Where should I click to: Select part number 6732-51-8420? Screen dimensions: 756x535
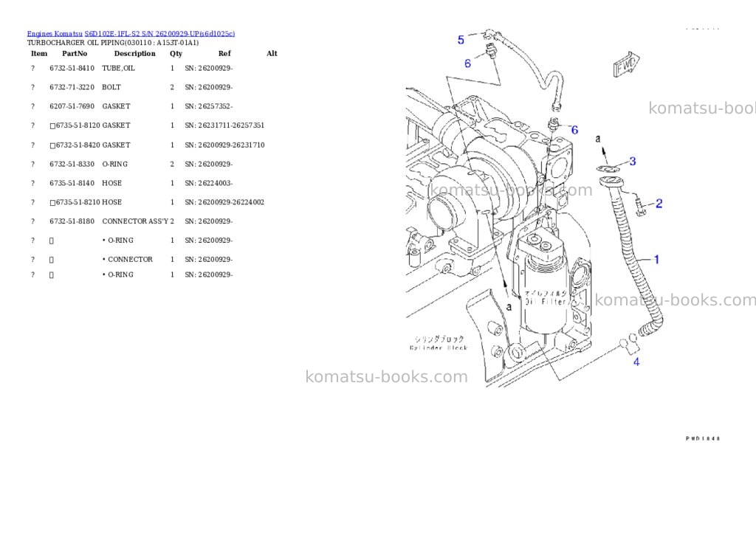point(78,145)
